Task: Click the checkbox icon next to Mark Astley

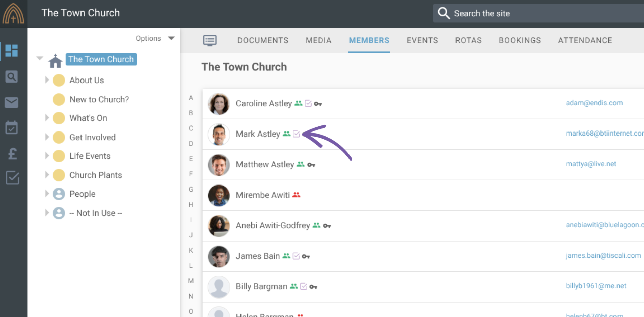Action: 296,134
